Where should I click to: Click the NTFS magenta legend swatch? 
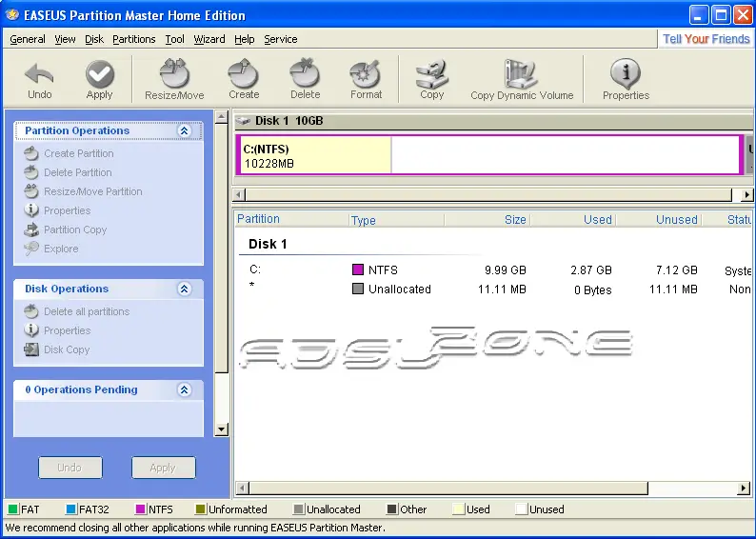(140, 509)
